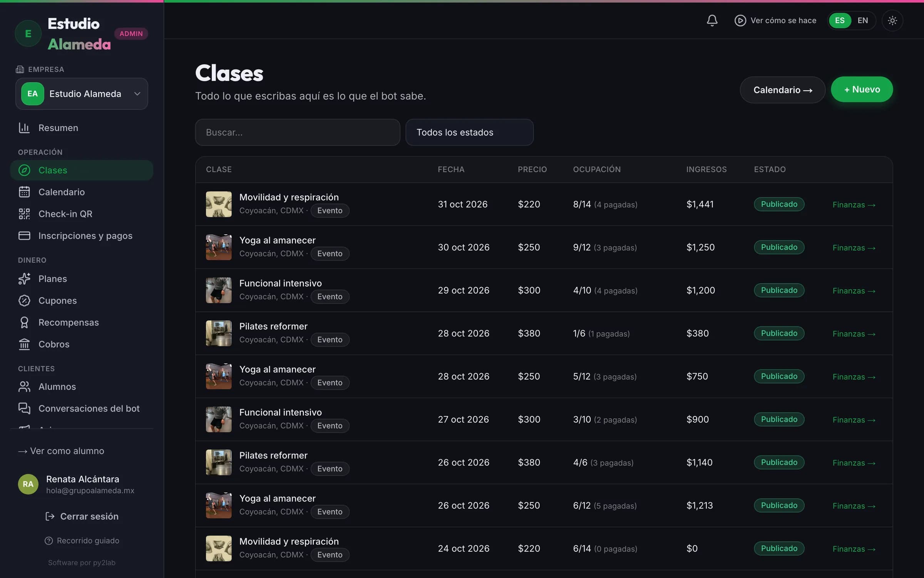Click the Evento tag on 24 oct row
Viewport: 924px width, 578px height.
pos(330,555)
